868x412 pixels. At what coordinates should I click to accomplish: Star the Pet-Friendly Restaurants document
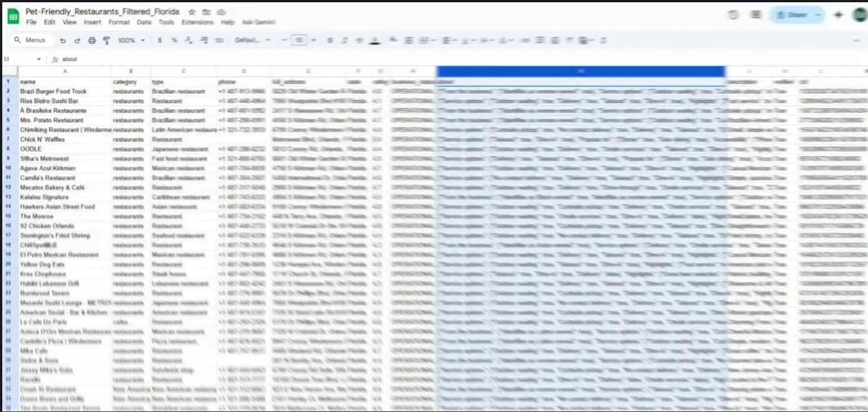192,12
